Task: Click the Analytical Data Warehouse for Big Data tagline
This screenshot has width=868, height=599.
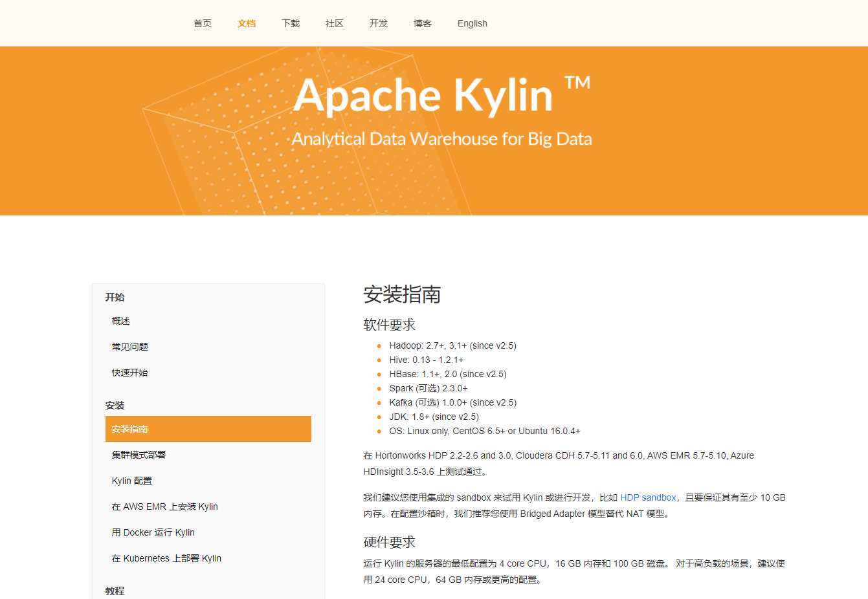Action: point(442,139)
